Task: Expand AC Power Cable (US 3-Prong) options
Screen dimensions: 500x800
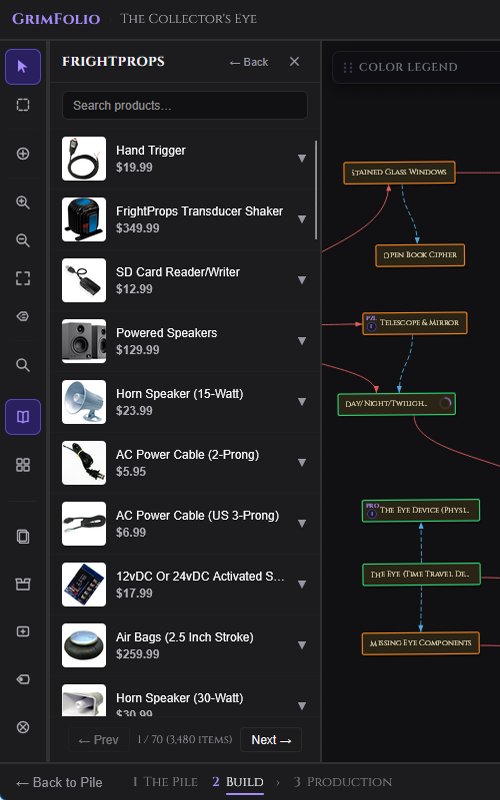Action: pos(302,523)
